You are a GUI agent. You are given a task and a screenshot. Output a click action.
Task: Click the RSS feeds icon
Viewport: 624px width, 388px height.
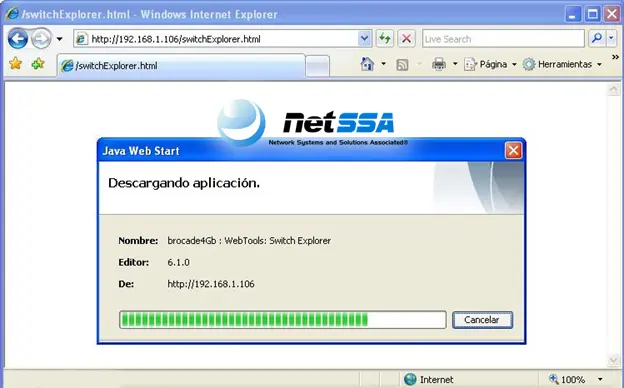point(402,64)
